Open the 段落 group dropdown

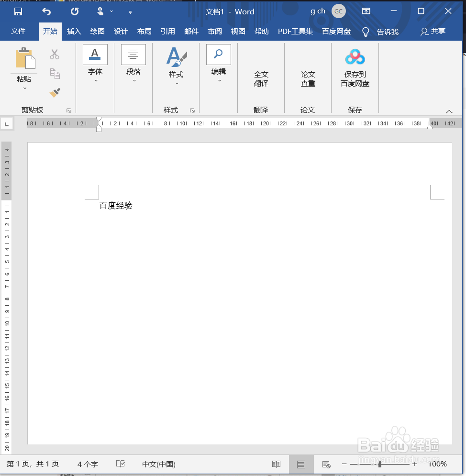point(133,64)
